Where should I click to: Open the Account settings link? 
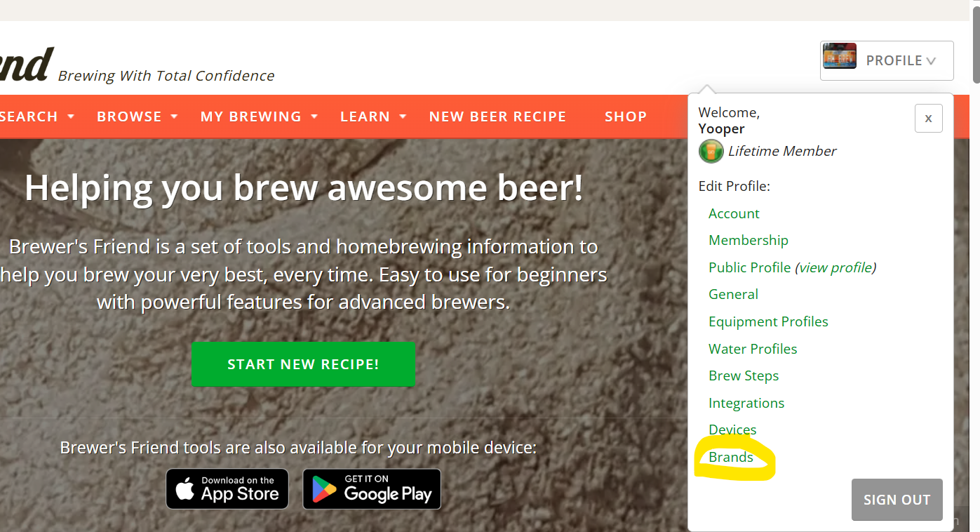point(734,213)
